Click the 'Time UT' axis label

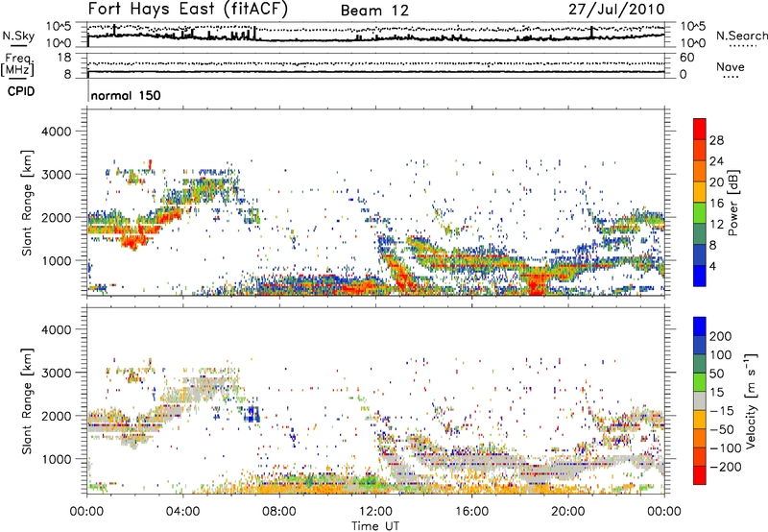[375, 526]
